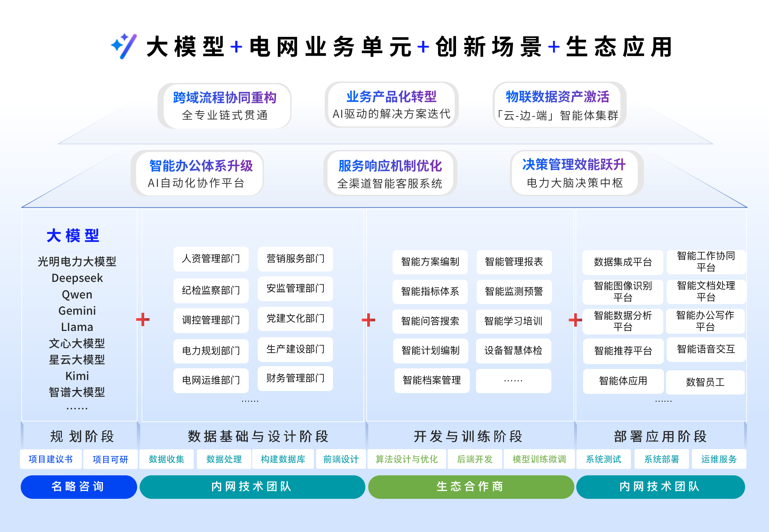Select the 数据处理 step
Screen dimensions: 769x532
click(x=224, y=459)
